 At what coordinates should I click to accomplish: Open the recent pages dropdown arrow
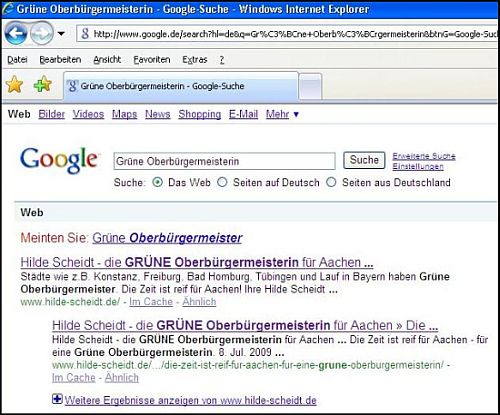coord(61,34)
